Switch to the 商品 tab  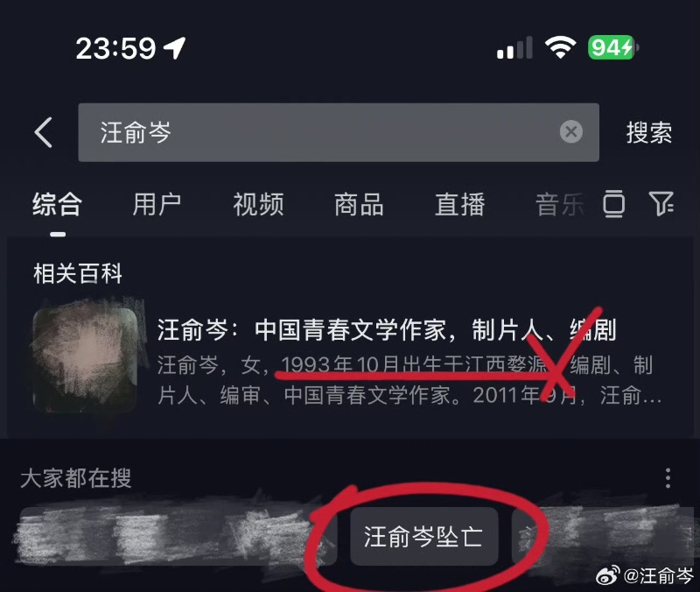pos(359,205)
